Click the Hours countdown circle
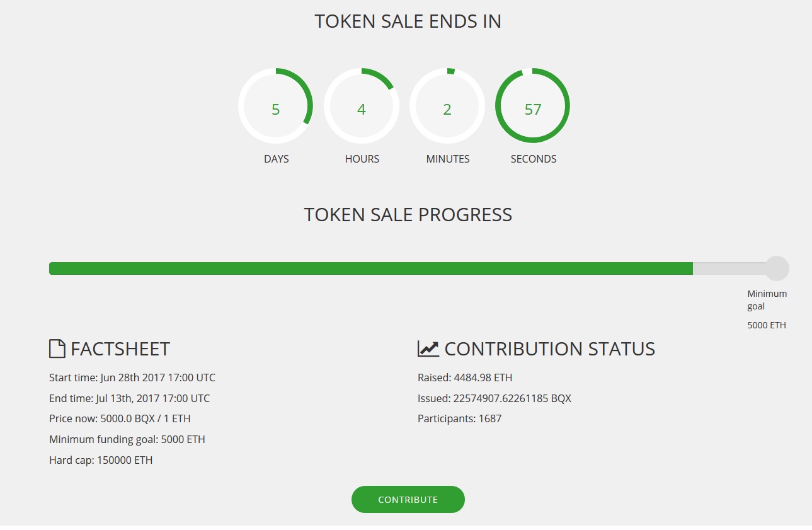Screen dimensions: 812x530 (361, 105)
